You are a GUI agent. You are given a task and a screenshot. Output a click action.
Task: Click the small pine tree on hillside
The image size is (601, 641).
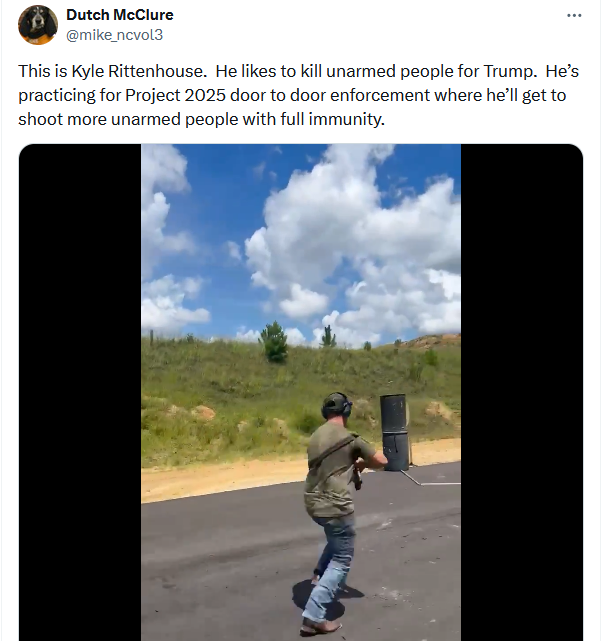pos(274,341)
